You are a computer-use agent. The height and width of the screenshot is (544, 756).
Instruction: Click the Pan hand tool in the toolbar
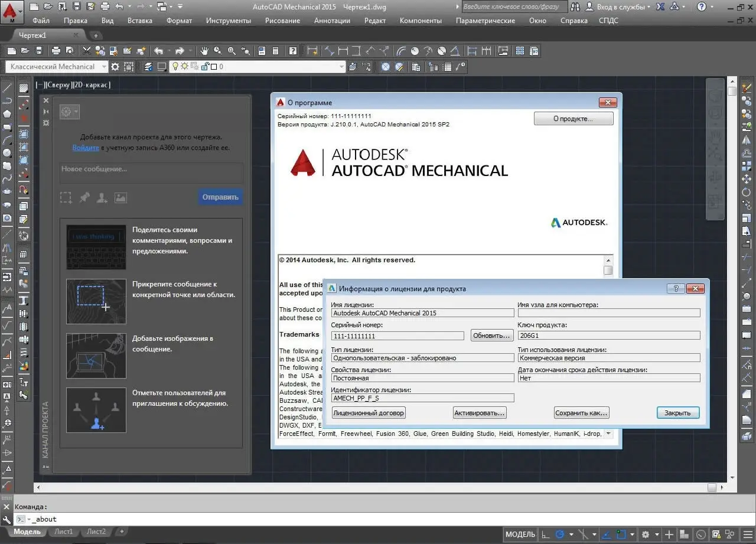point(204,51)
